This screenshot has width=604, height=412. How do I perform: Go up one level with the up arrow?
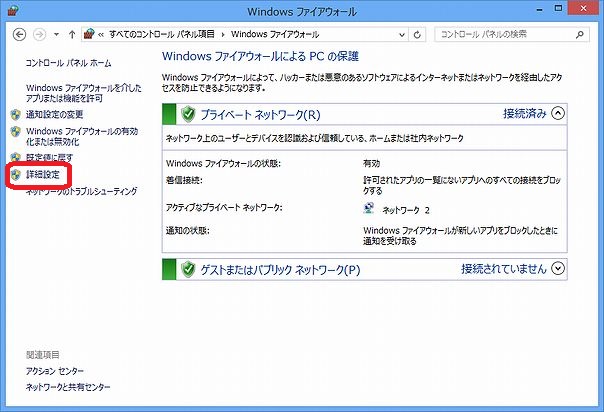tap(72, 35)
